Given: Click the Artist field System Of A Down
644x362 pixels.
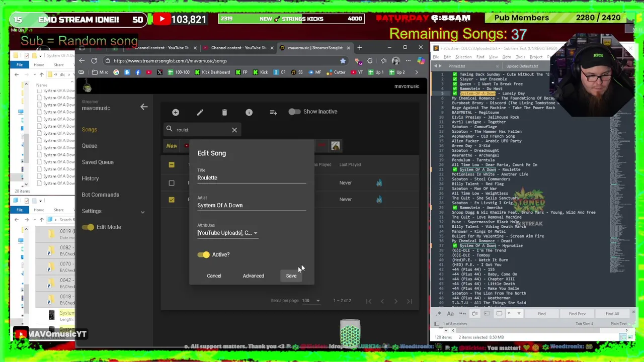Looking at the screenshot, I should pos(252,205).
